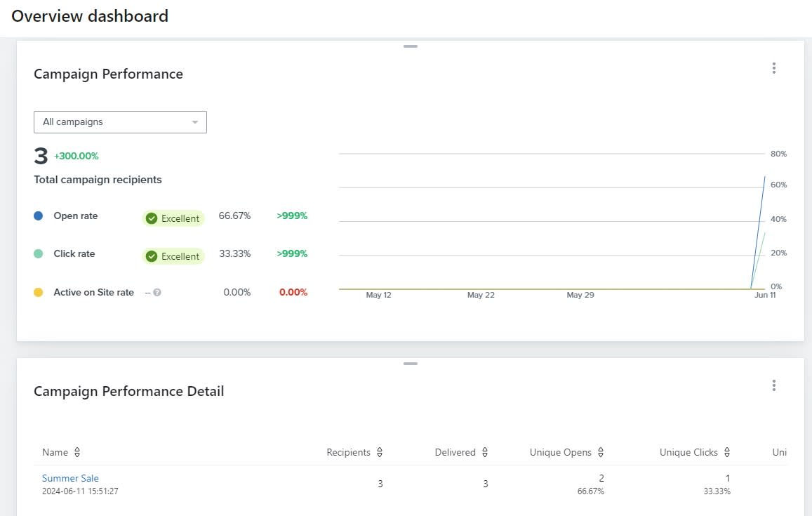This screenshot has height=516, width=812.
Task: Sort table by Unique Opens column
Action: click(x=601, y=453)
